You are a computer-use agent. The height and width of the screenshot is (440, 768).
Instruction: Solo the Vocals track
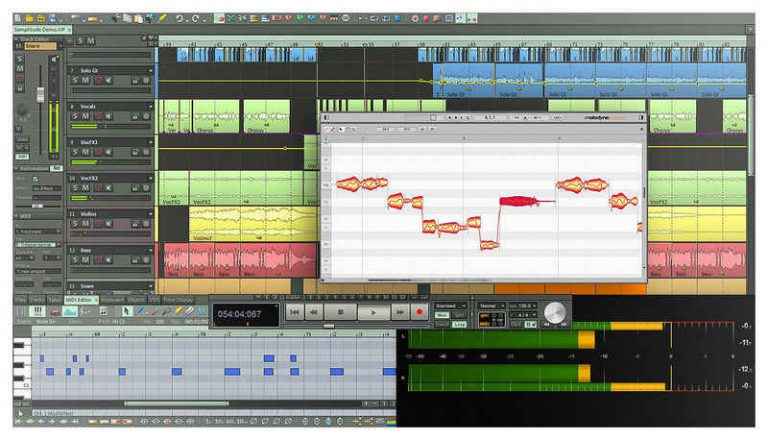(74, 116)
